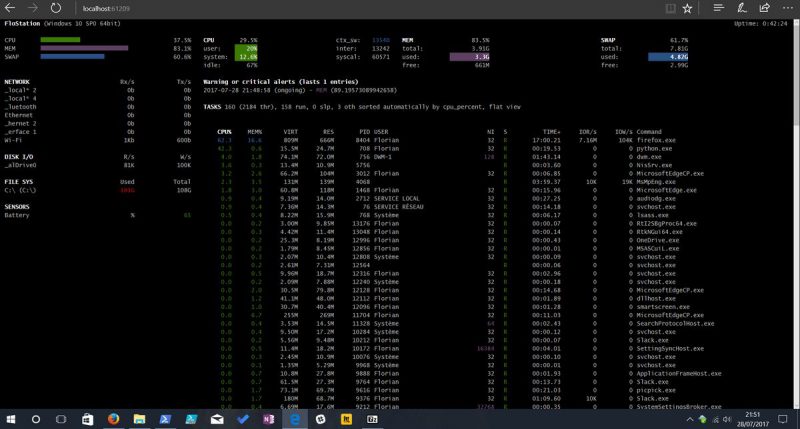Click the MEM ongoing alert entry
This screenshot has width=800, height=429.
coord(300,90)
